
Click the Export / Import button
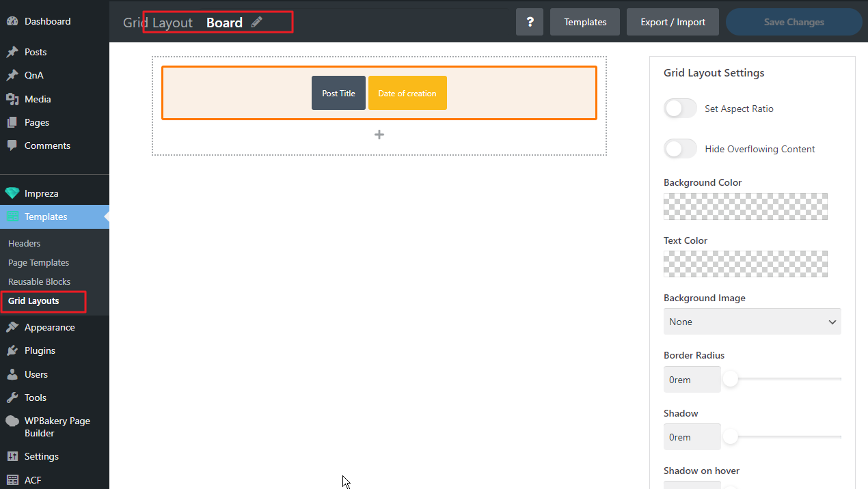(673, 22)
